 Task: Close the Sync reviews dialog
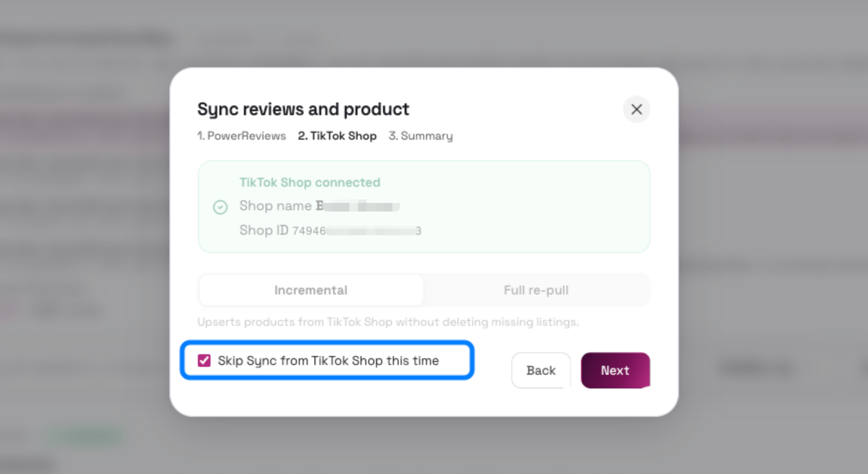[x=636, y=109]
